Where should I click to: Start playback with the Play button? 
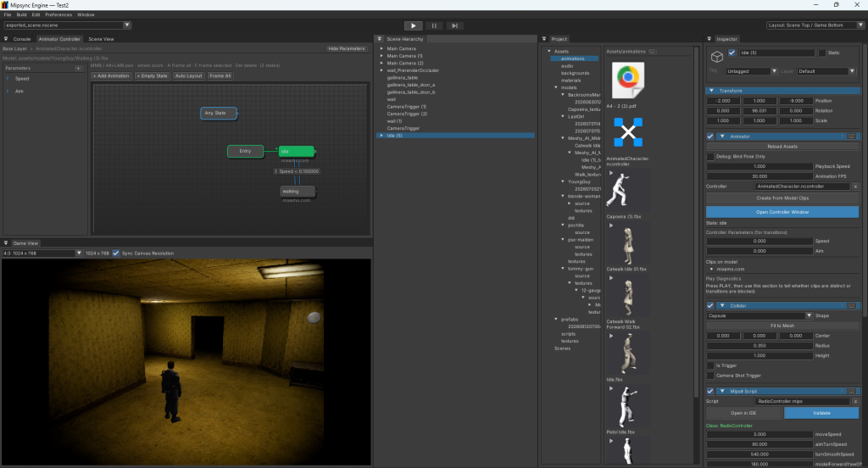[413, 25]
